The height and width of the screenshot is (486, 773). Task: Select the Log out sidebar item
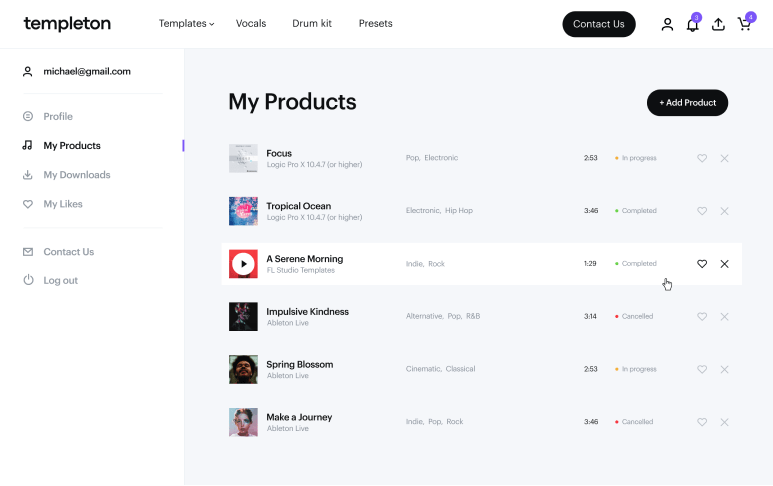click(60, 281)
